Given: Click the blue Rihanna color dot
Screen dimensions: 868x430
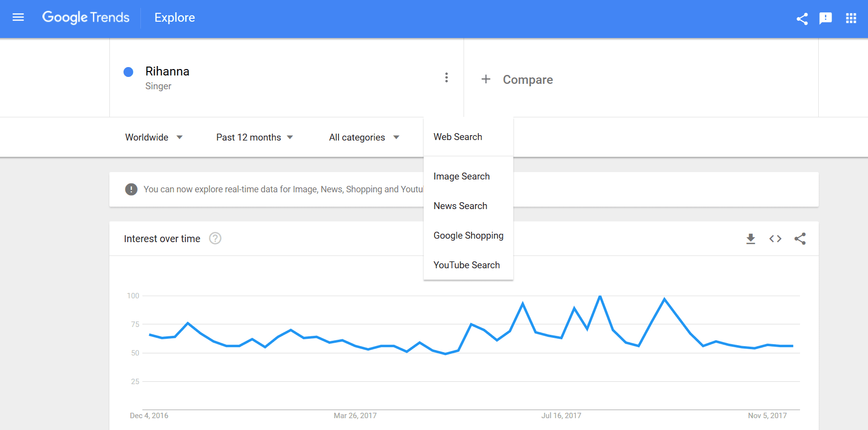Looking at the screenshot, I should 129,72.
